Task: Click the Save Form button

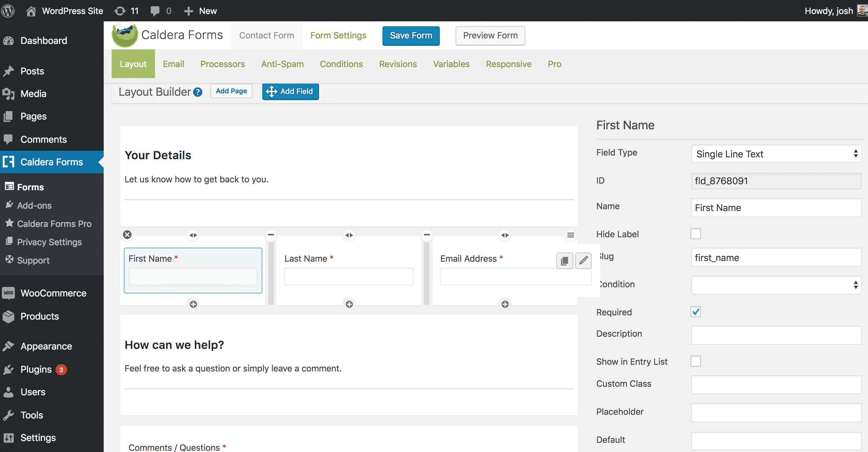Action: [411, 35]
